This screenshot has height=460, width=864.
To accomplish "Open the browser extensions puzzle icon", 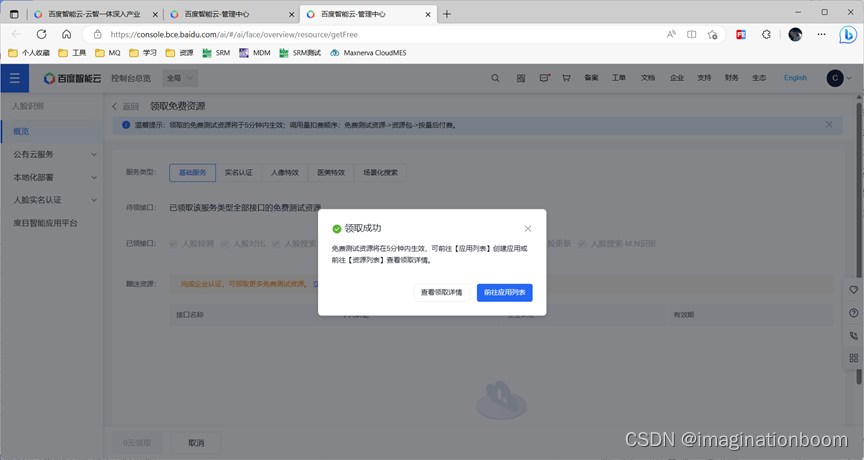I will pos(766,34).
